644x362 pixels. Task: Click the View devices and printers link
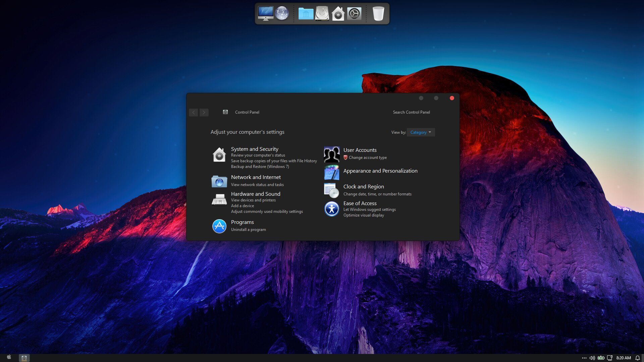tap(253, 200)
